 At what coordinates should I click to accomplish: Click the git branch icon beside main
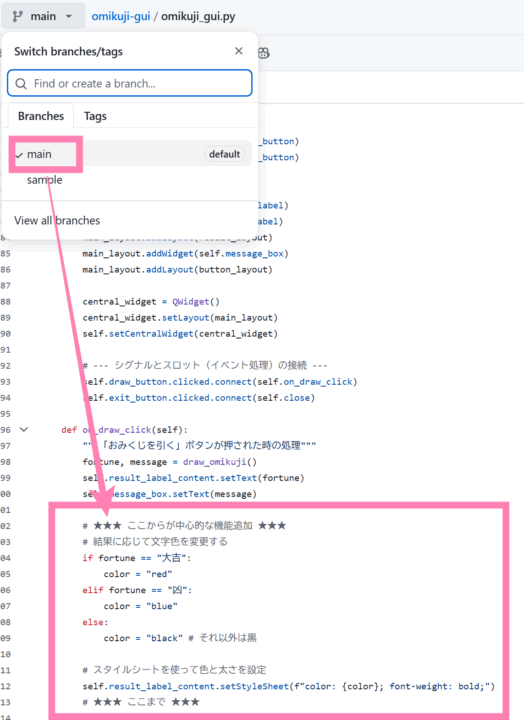(17, 17)
